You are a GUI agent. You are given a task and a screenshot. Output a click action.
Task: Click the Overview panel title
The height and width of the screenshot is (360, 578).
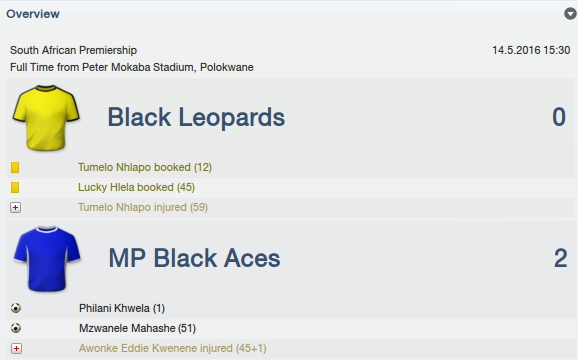click(x=33, y=14)
